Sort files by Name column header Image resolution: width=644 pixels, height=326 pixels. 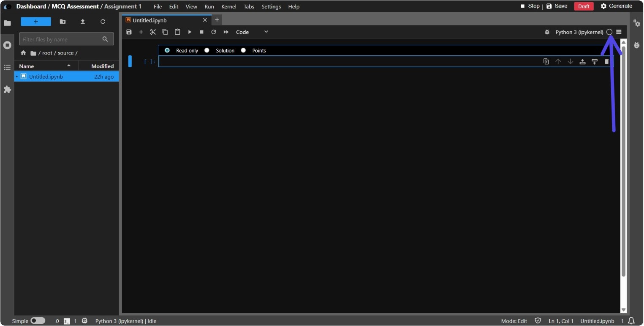[46, 66]
